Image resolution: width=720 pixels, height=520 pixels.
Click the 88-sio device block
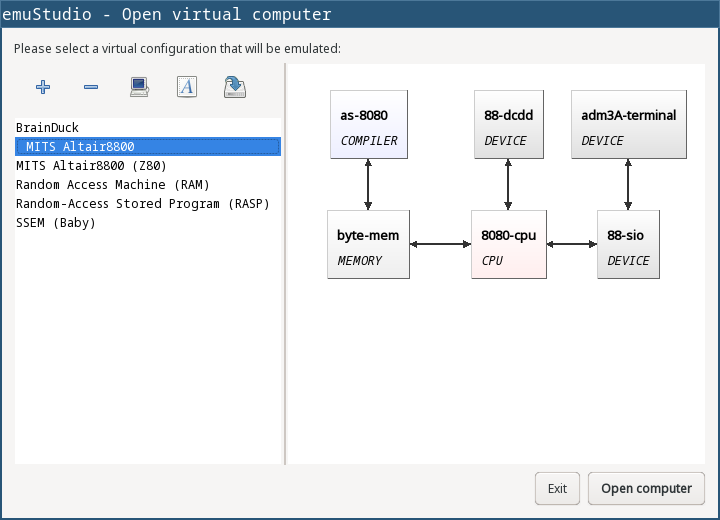[x=628, y=244]
